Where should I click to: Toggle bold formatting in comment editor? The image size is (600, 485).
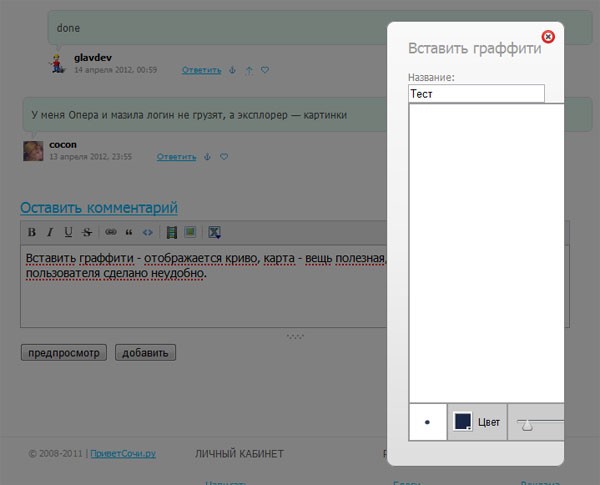click(x=32, y=233)
